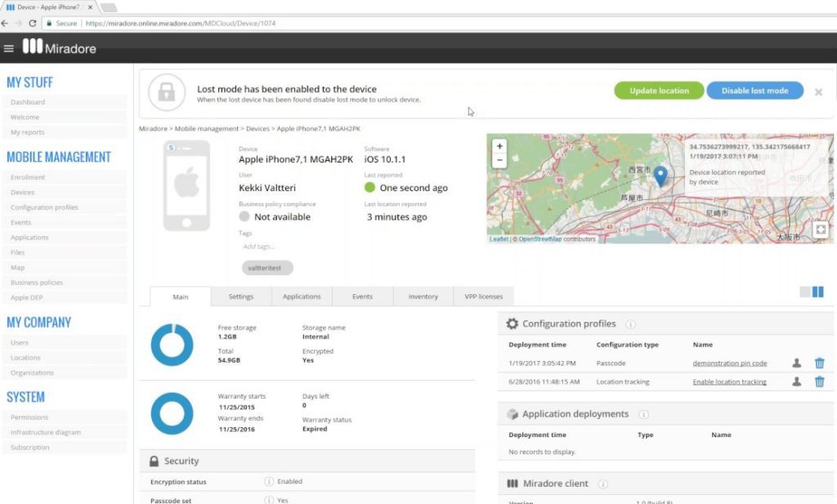Screen dimensions: 837x504
Task: Zoom out on the map
Action: tap(499, 160)
